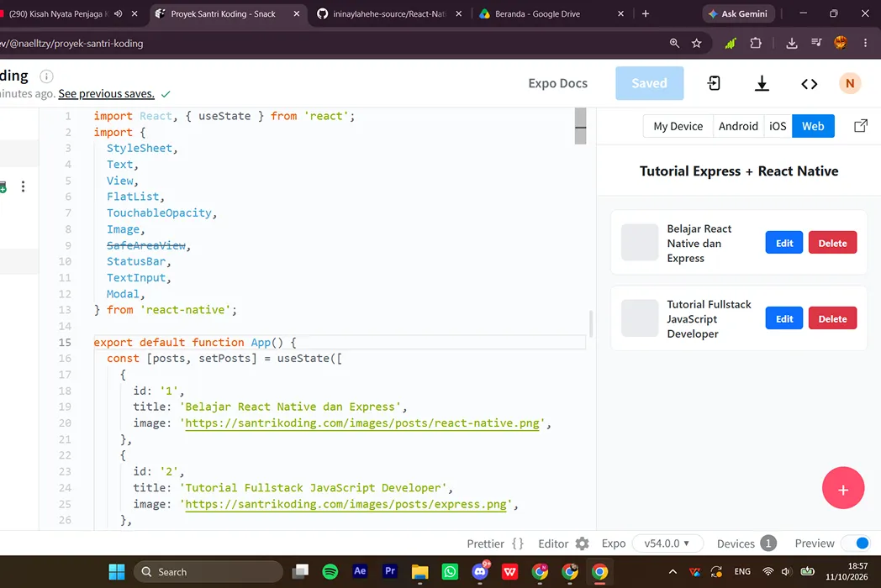Select the iOS preview tab
Viewport: 881px width, 588px height.
[778, 126]
